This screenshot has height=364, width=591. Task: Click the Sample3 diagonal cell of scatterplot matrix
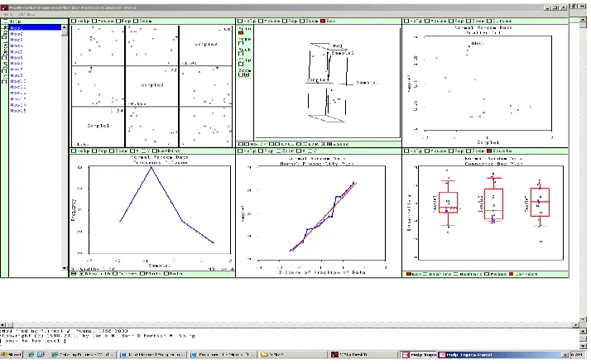[206, 45]
